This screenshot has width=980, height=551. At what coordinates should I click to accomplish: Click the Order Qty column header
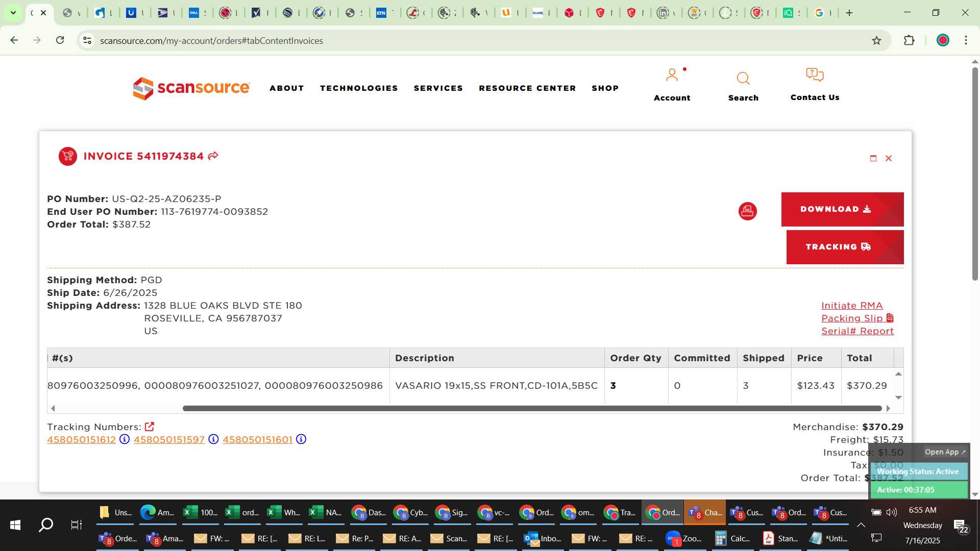pos(635,358)
